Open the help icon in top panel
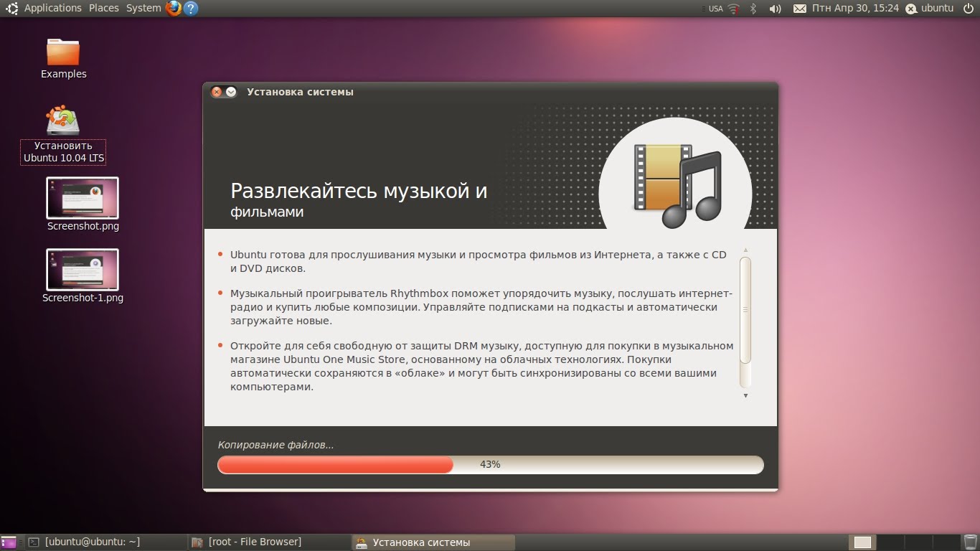Viewport: 980px width, 551px height. [x=191, y=9]
